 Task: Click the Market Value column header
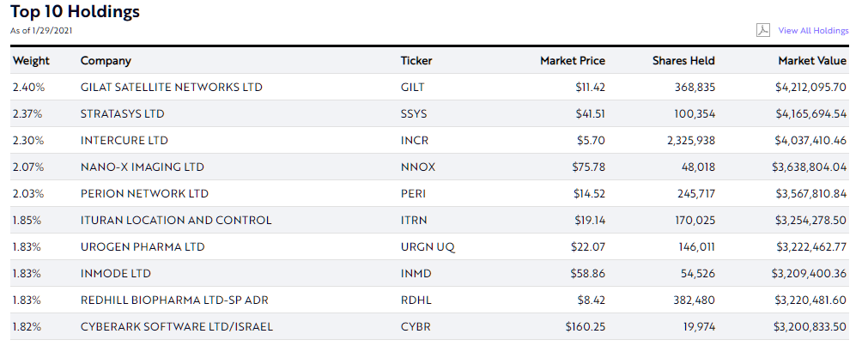click(x=811, y=61)
